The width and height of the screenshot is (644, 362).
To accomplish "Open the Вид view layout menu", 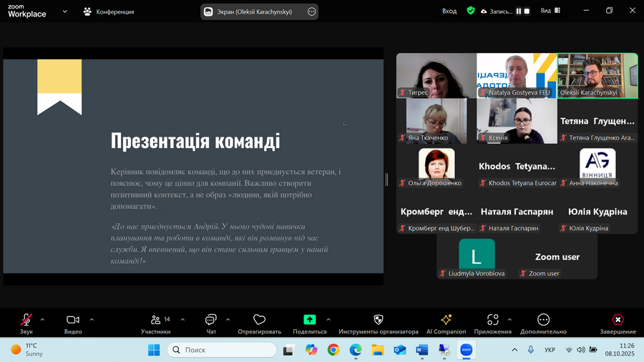I will pyautogui.click(x=549, y=11).
